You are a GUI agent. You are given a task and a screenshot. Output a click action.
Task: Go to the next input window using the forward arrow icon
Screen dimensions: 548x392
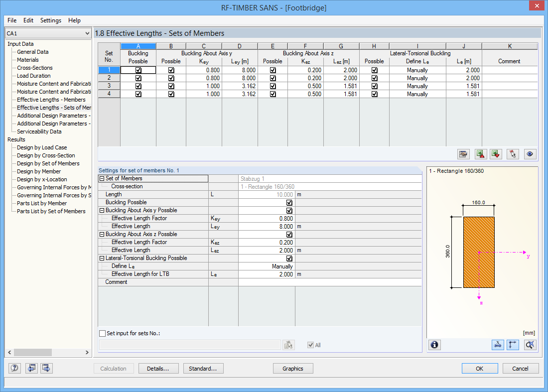(45, 368)
